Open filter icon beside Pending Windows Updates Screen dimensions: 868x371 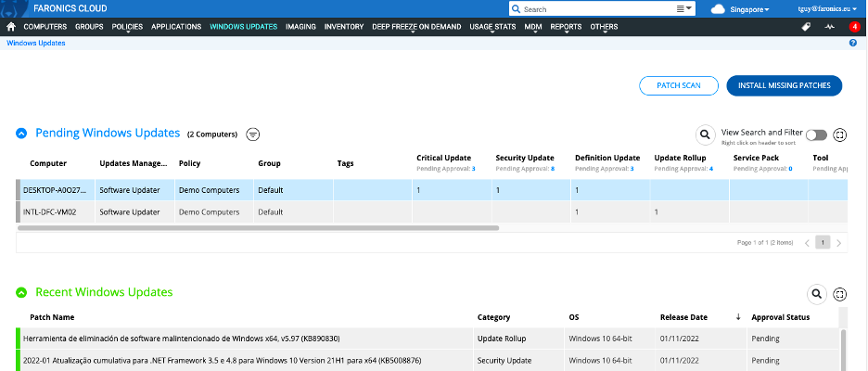(253, 134)
